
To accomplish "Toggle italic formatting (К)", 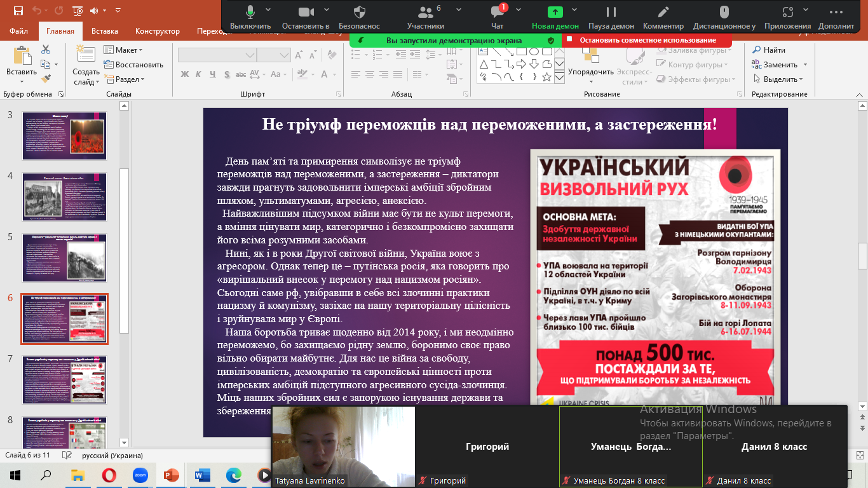I will coord(200,75).
